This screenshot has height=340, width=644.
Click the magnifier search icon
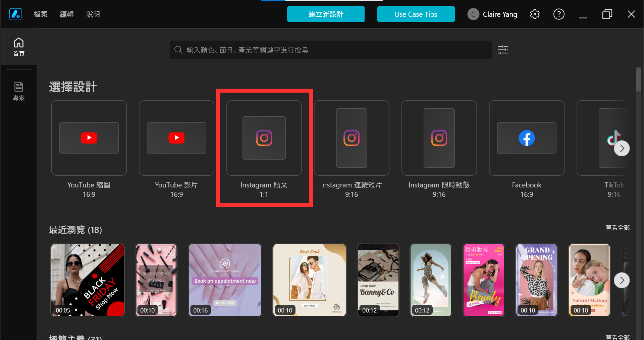tap(178, 50)
